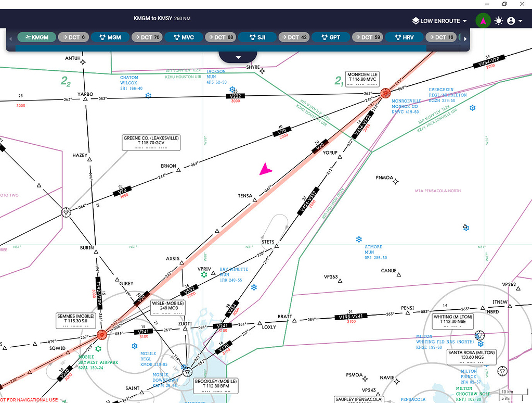Open the LOW ENROUTE chart selector dropdown

438,21
